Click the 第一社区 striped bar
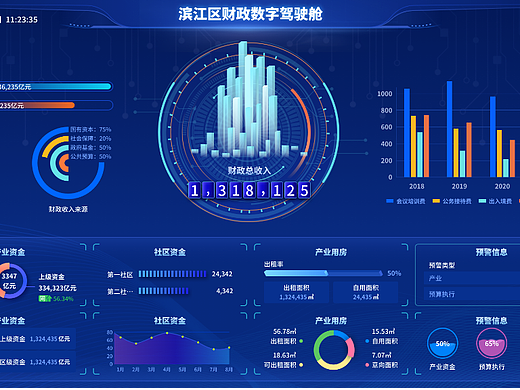 [x=173, y=274]
